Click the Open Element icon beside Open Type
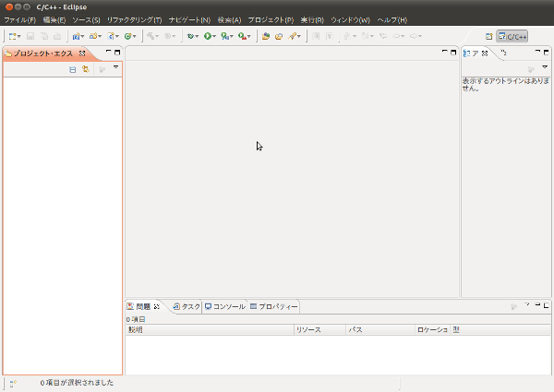The image size is (554, 392). click(x=279, y=36)
